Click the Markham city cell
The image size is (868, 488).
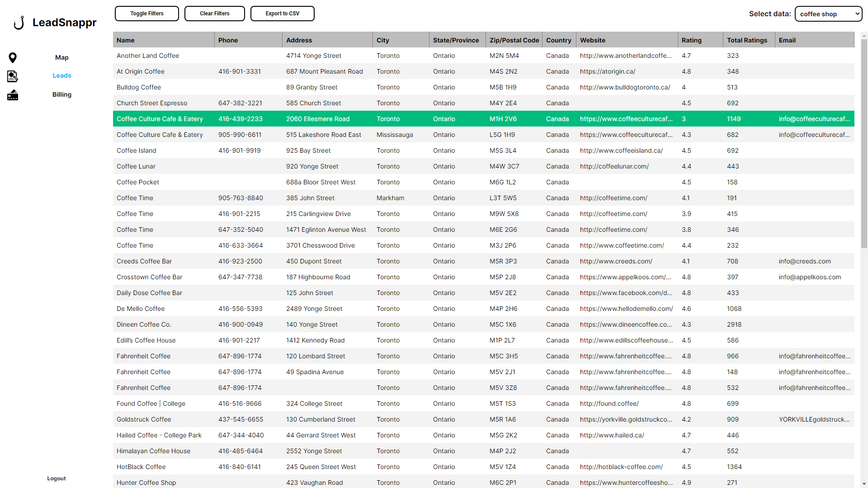pos(391,198)
